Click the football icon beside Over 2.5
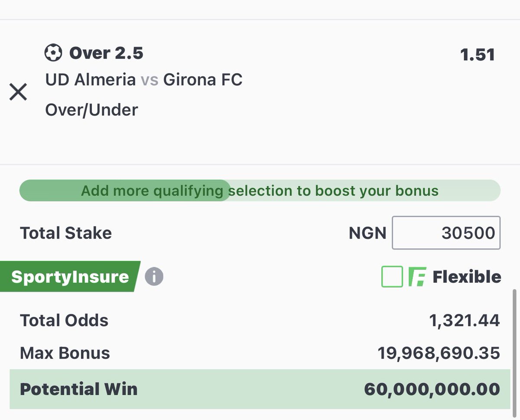Viewport: 520px width, 420px height. 53,53
